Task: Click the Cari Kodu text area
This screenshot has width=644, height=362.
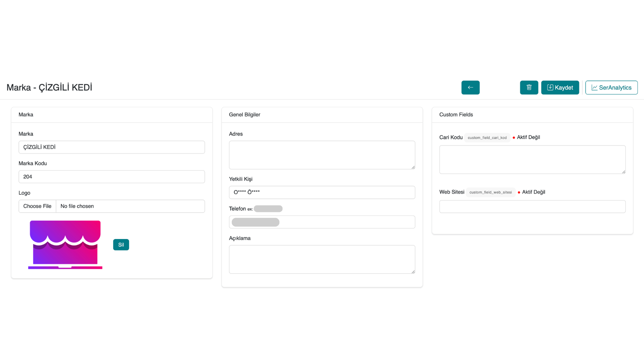Action: click(532, 160)
